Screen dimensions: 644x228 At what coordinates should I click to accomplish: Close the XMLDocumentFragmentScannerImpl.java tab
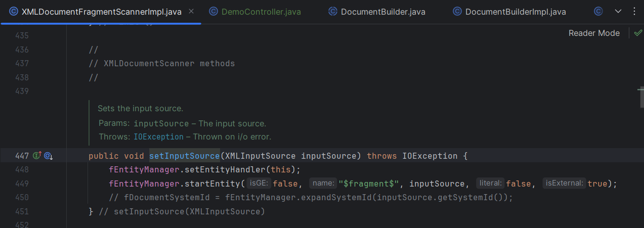(191, 11)
